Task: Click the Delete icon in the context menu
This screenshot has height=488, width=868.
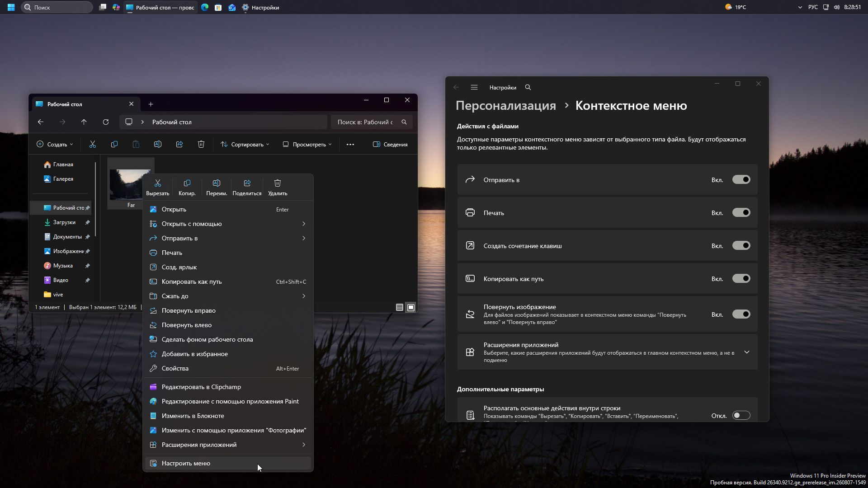Action: (x=278, y=183)
